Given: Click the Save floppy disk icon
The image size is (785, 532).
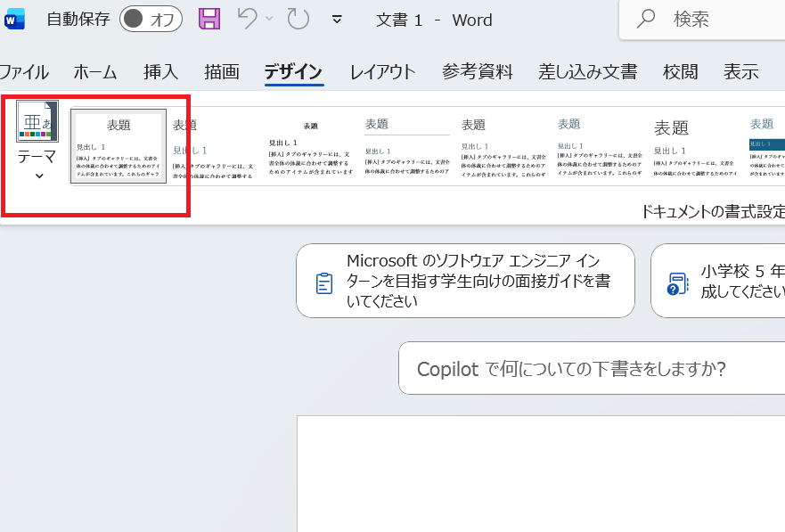Looking at the screenshot, I should (x=209, y=19).
